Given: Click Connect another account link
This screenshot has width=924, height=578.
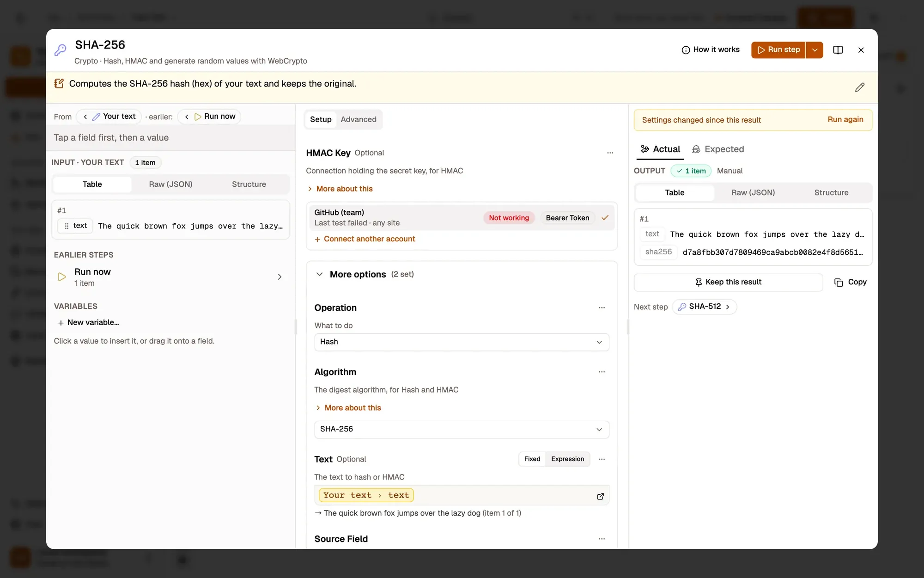Looking at the screenshot, I should [365, 239].
